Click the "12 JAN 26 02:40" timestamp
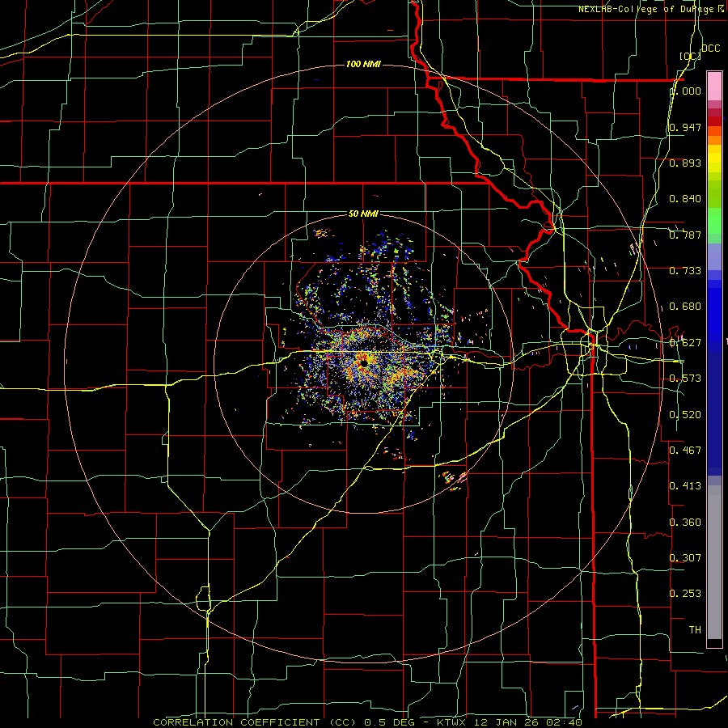 pyautogui.click(x=528, y=722)
